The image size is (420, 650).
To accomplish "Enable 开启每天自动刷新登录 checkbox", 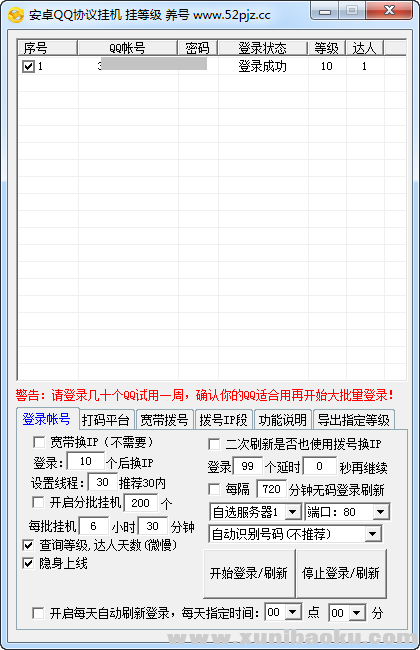I will [x=38, y=613].
